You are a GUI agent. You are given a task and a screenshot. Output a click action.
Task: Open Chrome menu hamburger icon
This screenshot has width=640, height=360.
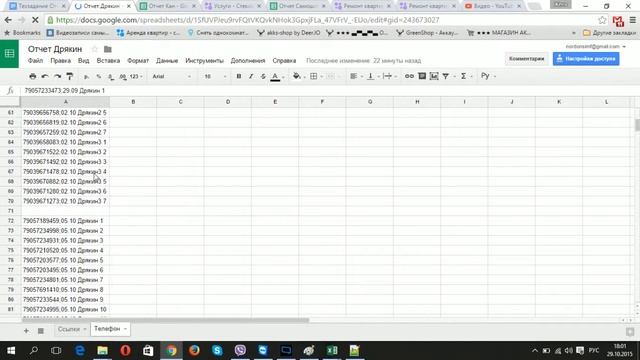(x=633, y=20)
